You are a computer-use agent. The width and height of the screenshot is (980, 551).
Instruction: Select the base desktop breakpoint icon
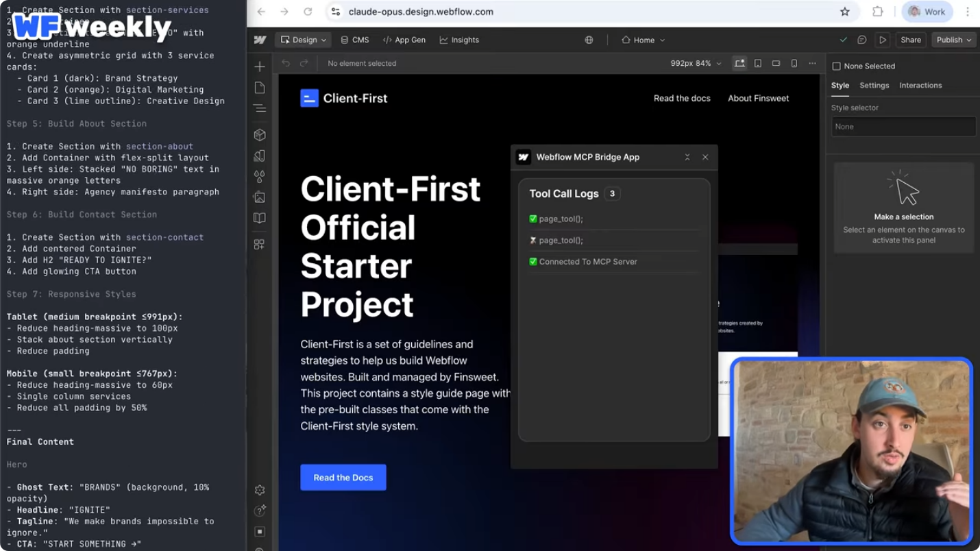[739, 63]
